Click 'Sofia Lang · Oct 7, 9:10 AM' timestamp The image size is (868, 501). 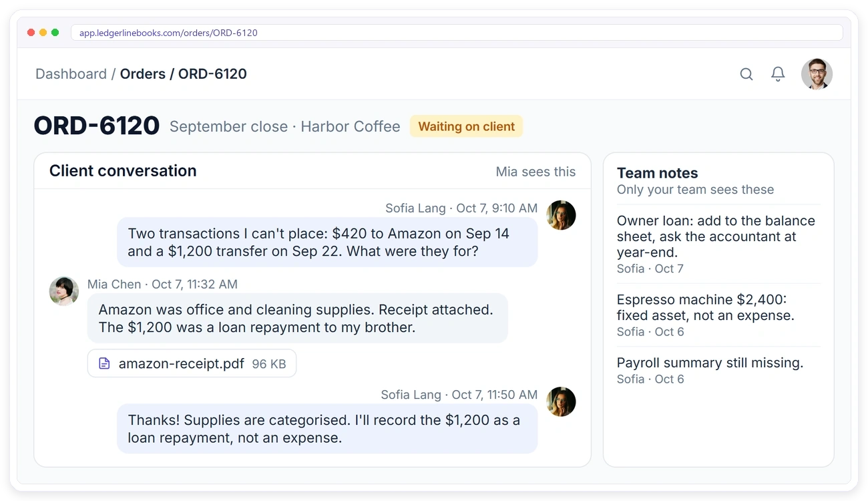[461, 208]
